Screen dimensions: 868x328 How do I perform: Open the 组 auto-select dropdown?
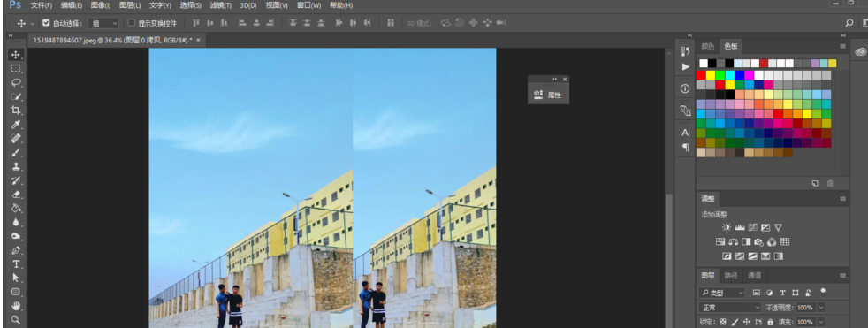tap(103, 23)
